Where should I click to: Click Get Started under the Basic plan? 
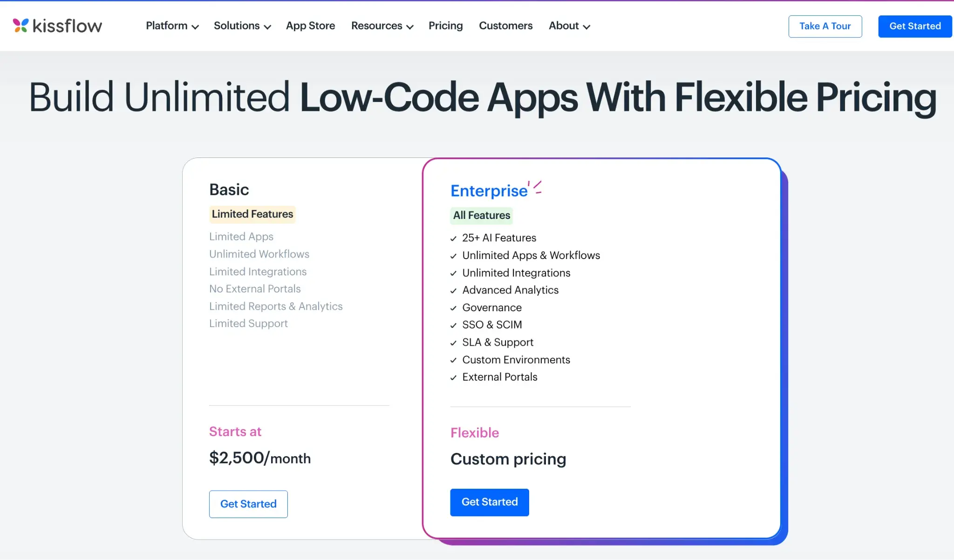coord(248,504)
